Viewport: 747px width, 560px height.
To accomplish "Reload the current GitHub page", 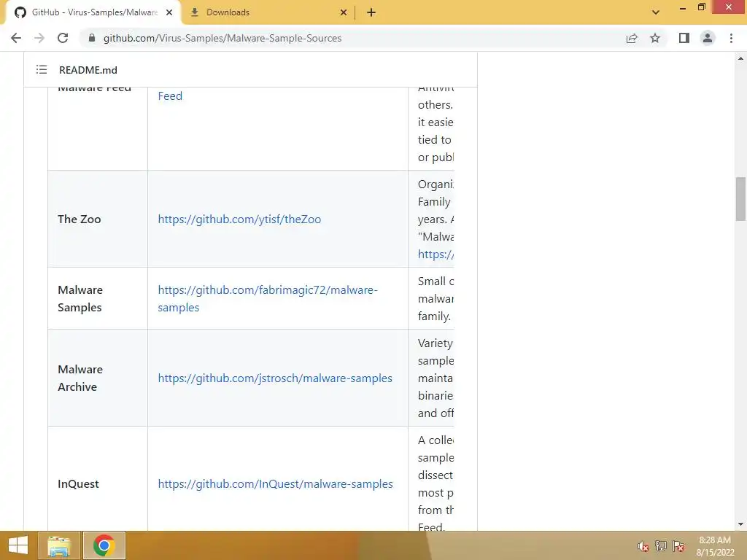I will 63,38.
